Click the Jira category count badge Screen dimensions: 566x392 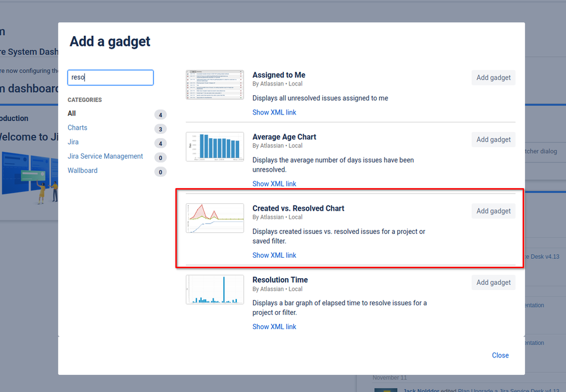point(161,143)
